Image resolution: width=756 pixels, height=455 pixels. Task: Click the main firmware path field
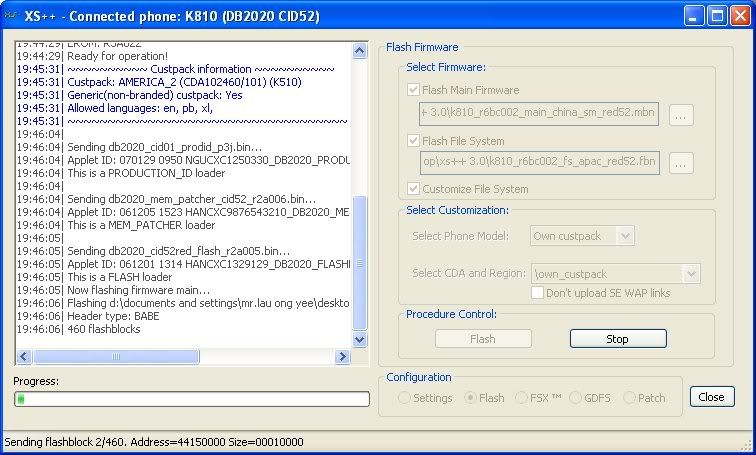pos(539,114)
